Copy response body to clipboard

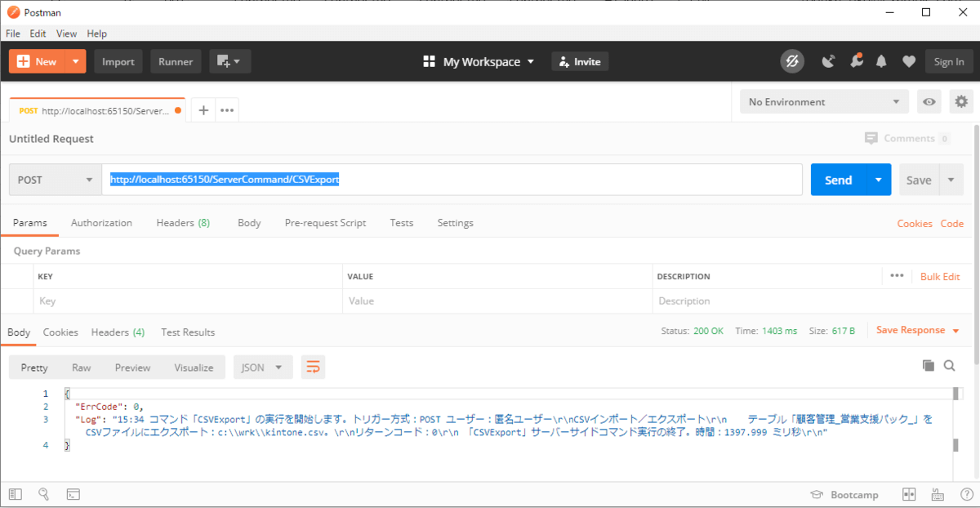click(928, 366)
